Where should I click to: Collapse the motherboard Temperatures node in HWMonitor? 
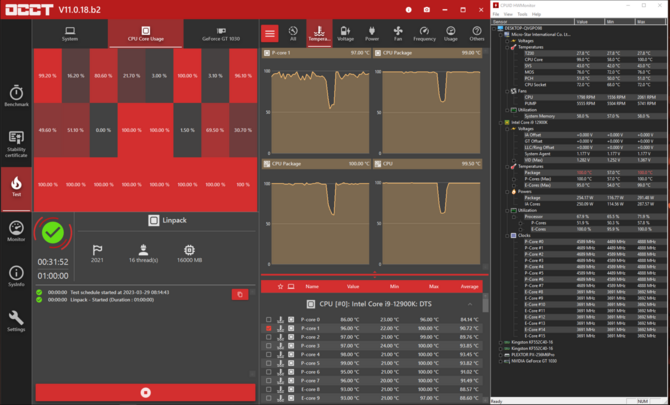[507, 47]
